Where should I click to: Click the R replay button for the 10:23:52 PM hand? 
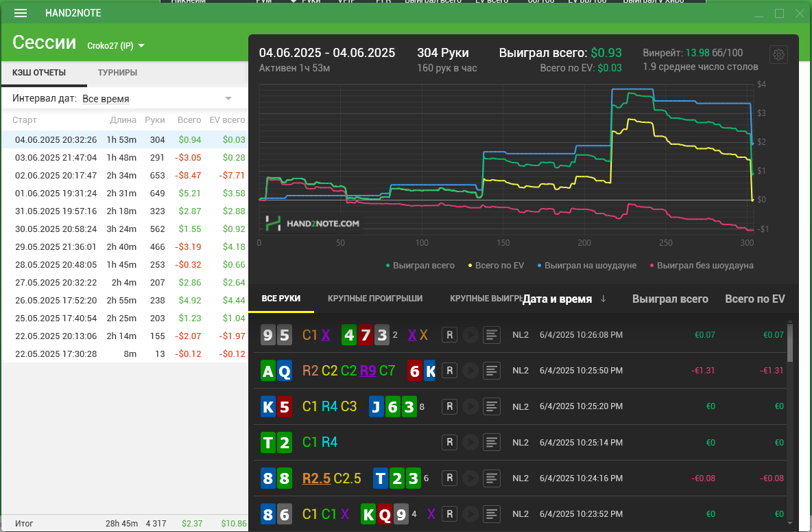coord(449,514)
